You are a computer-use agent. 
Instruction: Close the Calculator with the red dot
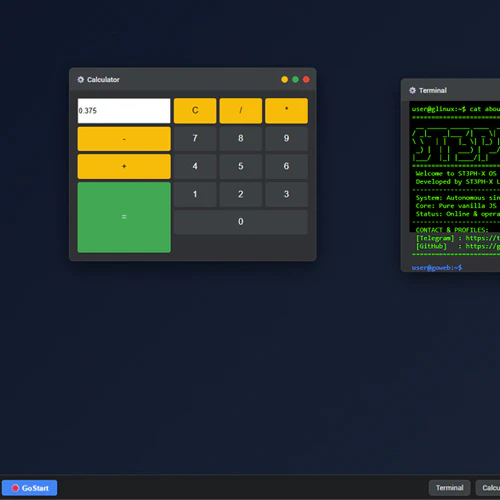(306, 79)
